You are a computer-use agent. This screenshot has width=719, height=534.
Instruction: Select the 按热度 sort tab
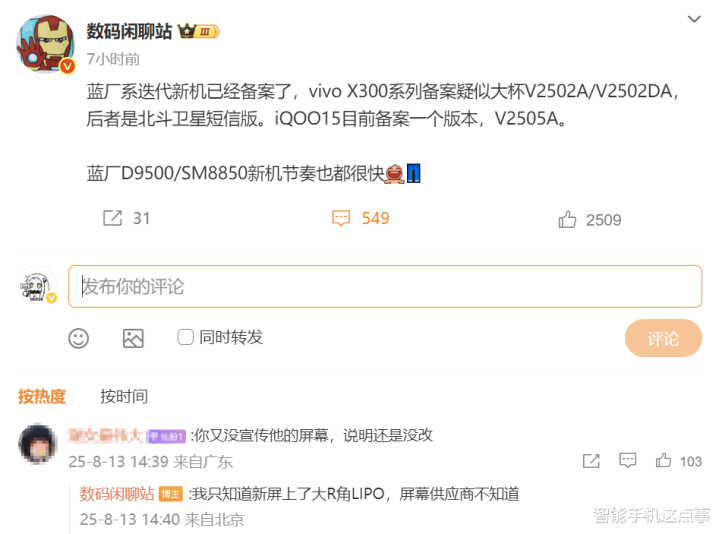coord(42,396)
